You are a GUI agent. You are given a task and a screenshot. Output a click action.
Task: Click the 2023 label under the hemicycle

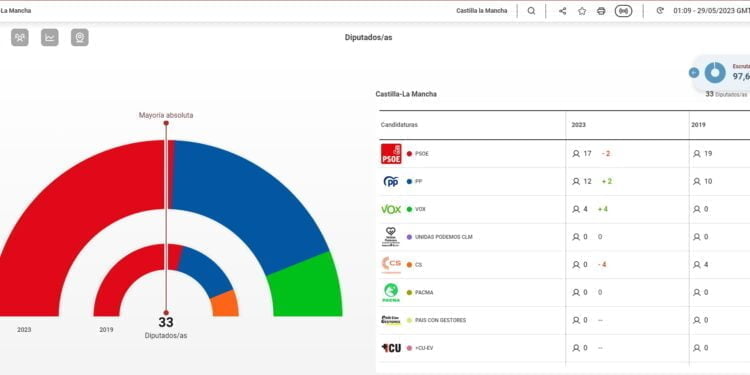(x=24, y=330)
